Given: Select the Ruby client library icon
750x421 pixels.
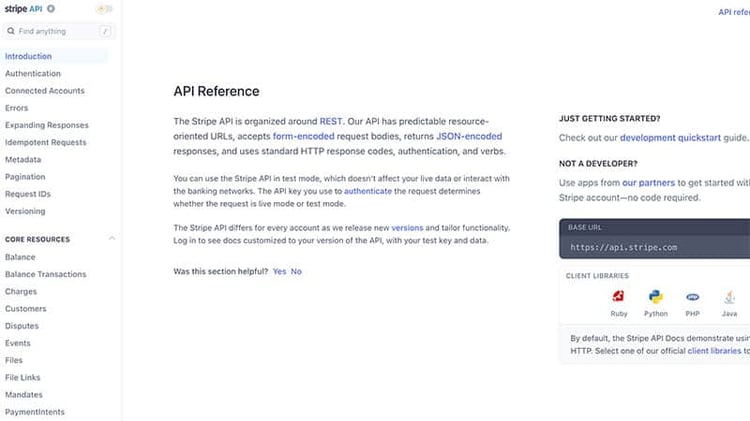Looking at the screenshot, I should [619, 297].
